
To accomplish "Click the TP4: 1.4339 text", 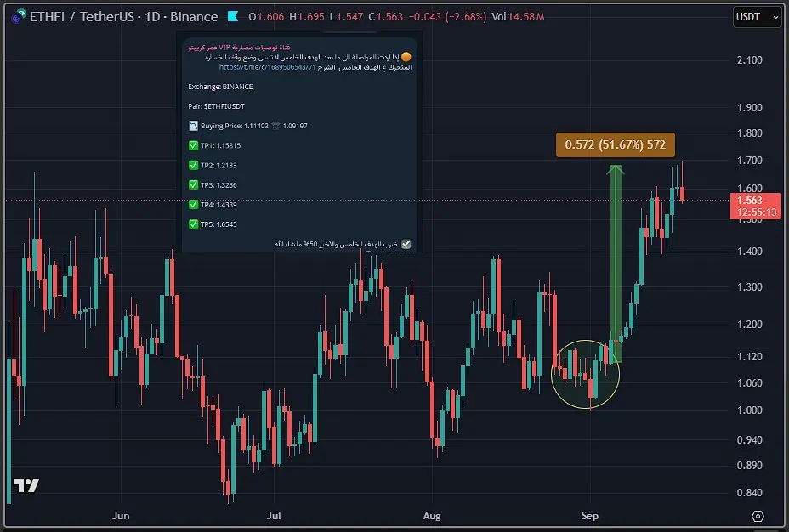I will click(x=219, y=204).
